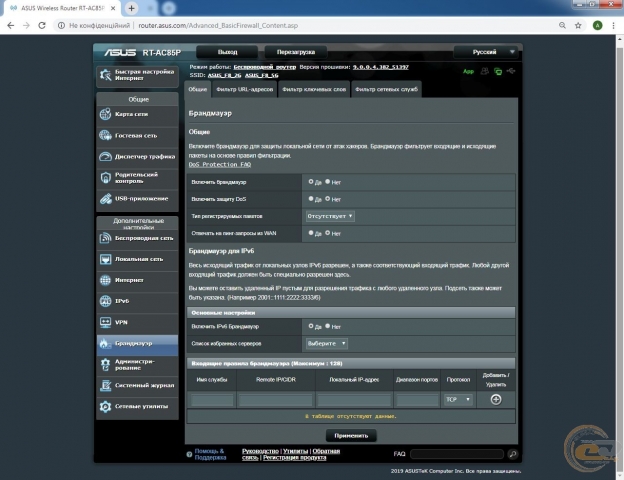Click browser reload page icon
624x480 pixels.
tap(42, 25)
